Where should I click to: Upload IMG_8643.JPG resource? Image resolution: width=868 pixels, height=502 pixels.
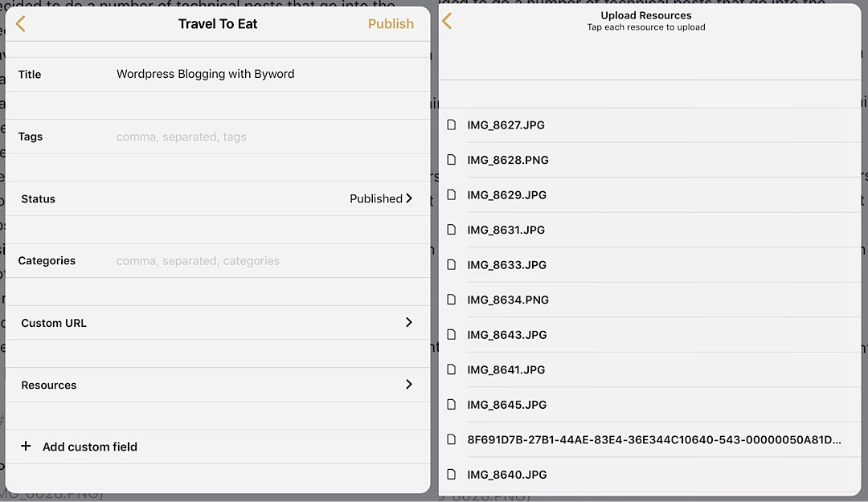[x=650, y=335]
